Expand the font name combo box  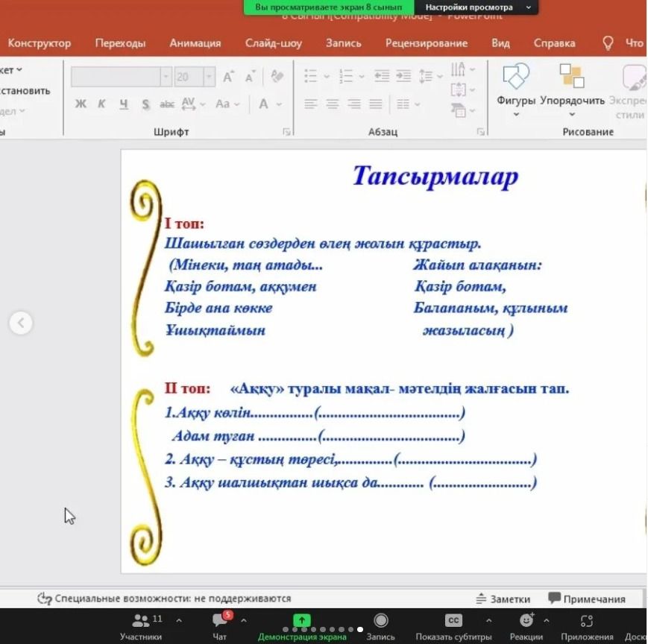[166, 77]
